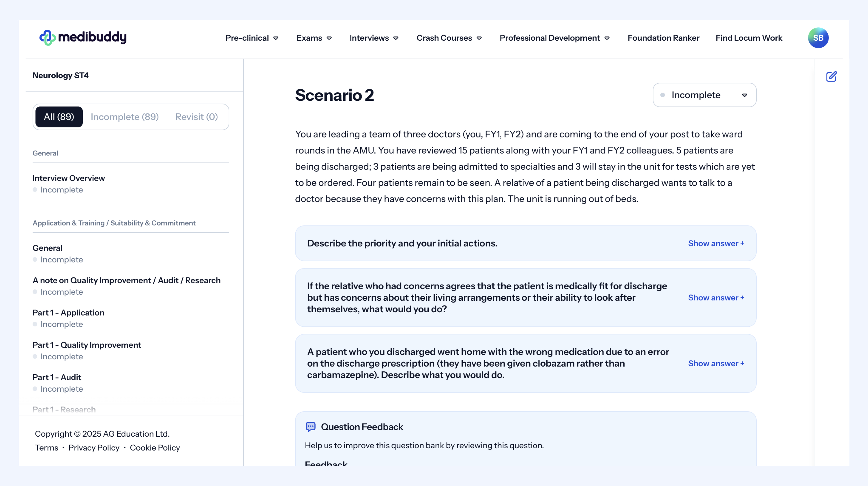Viewport: 868px width, 486px height.
Task: Show answer for wrong medication question
Action: click(716, 363)
